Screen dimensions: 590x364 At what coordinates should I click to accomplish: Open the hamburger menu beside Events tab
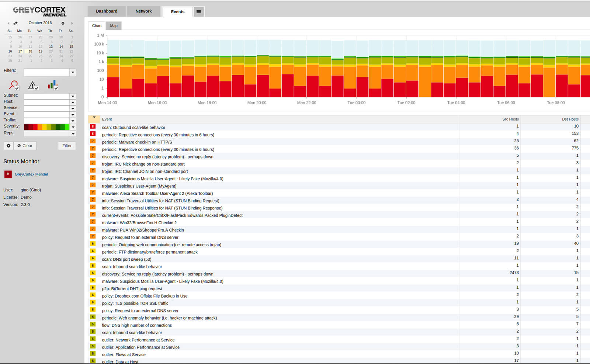[x=198, y=12]
